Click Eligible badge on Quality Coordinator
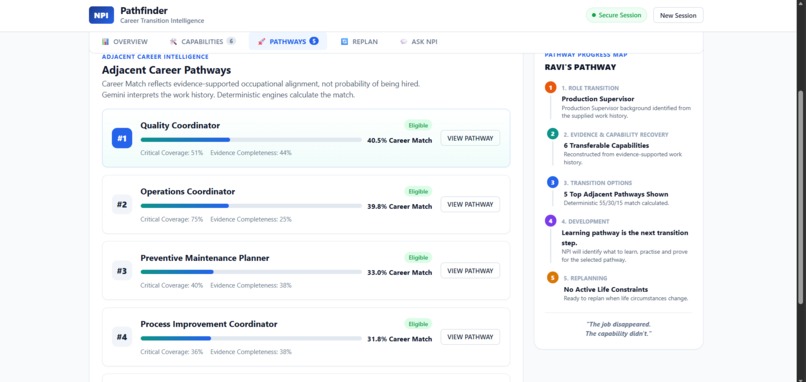Screen dimensions: 806x382 418,125
